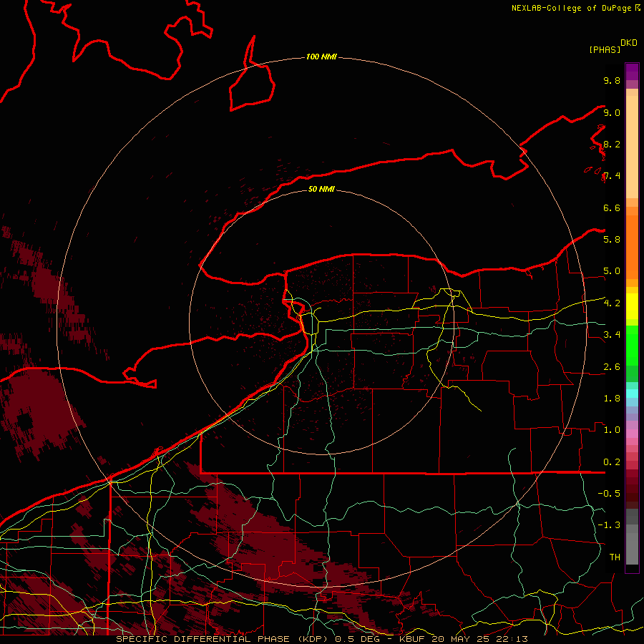Click the 1.0 value on the color scale

(612, 430)
